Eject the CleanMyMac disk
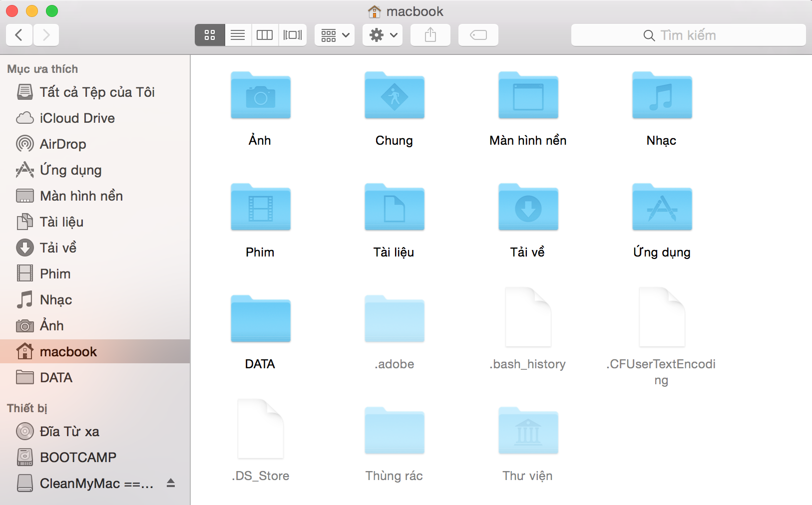 171,483
